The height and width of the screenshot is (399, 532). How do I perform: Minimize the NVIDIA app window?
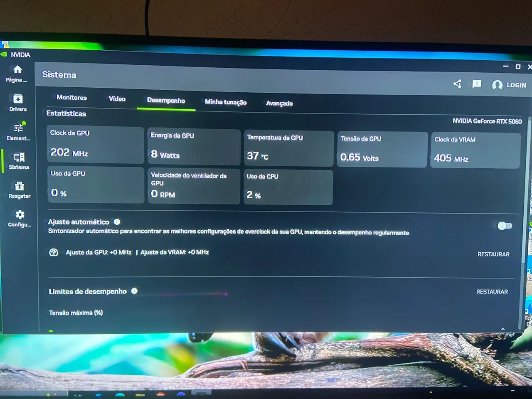(506, 66)
